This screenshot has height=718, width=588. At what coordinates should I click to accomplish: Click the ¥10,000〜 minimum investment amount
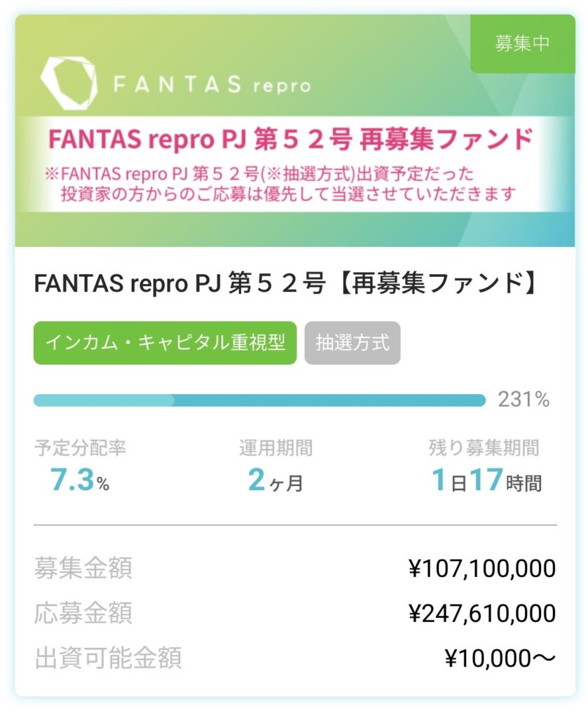(x=500, y=658)
